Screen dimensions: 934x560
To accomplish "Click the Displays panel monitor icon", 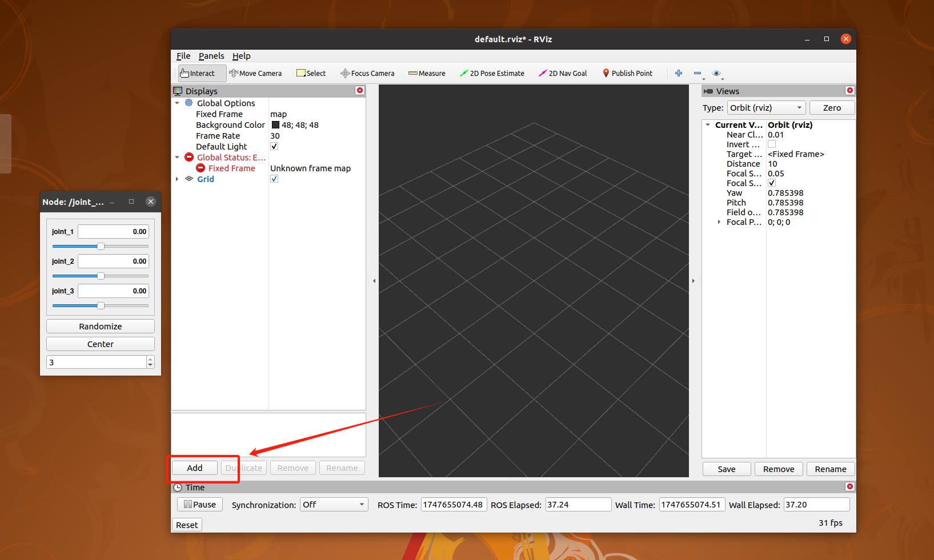I will point(178,91).
